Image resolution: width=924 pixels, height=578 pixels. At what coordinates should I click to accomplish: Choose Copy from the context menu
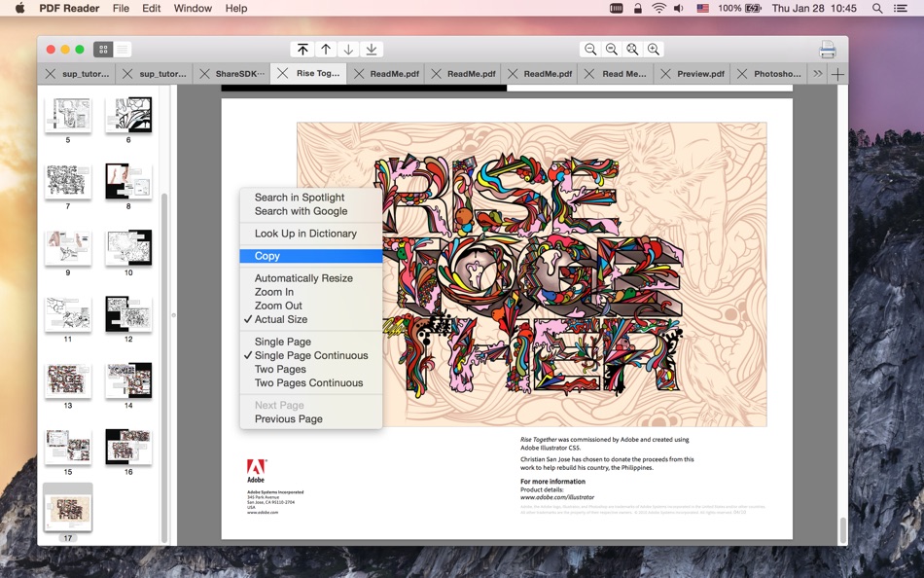pyautogui.click(x=267, y=256)
